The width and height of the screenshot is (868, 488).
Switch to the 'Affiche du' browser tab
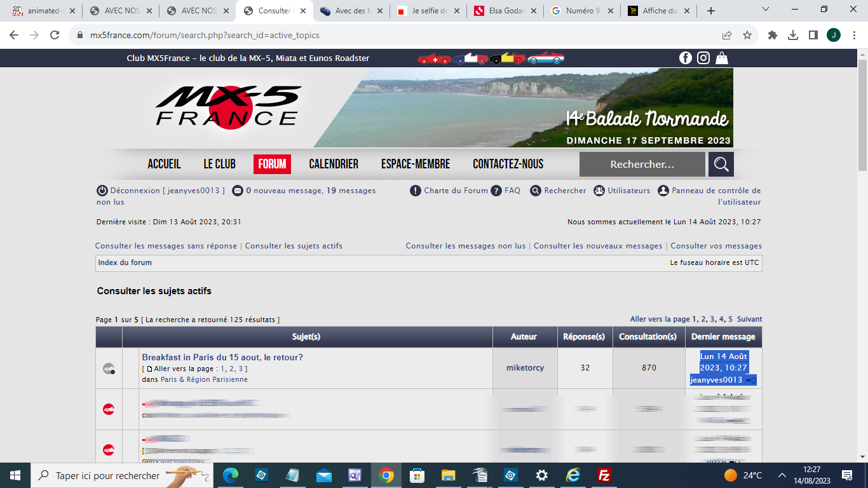coord(658,11)
